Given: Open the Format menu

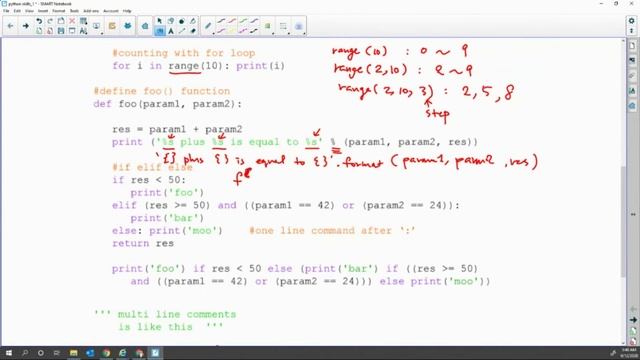Looking at the screenshot, I should click(59, 11).
